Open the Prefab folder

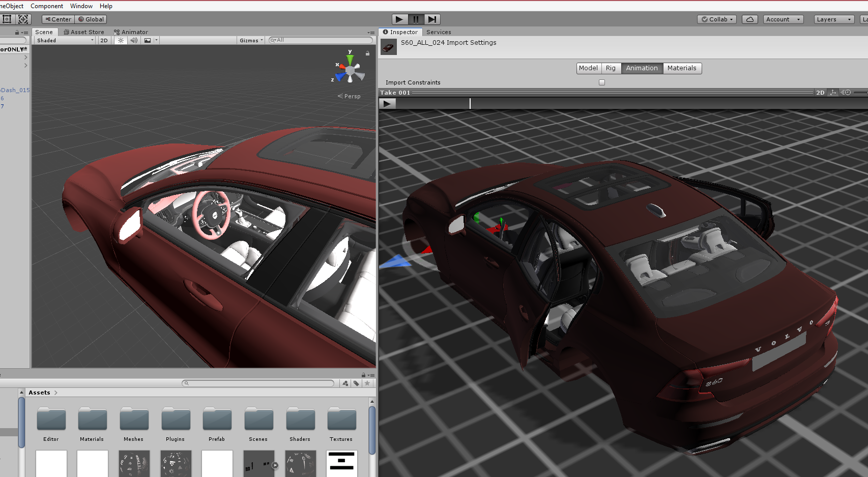click(217, 424)
